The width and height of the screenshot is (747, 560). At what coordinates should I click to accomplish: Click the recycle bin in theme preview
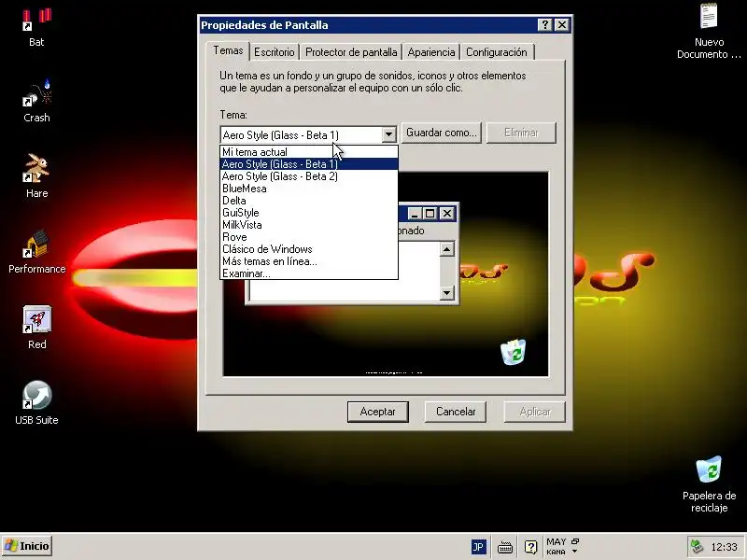click(513, 352)
